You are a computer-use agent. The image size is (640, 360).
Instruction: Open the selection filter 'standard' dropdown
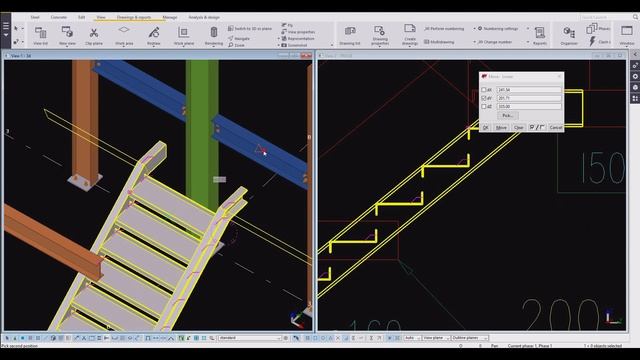[x=250, y=338]
